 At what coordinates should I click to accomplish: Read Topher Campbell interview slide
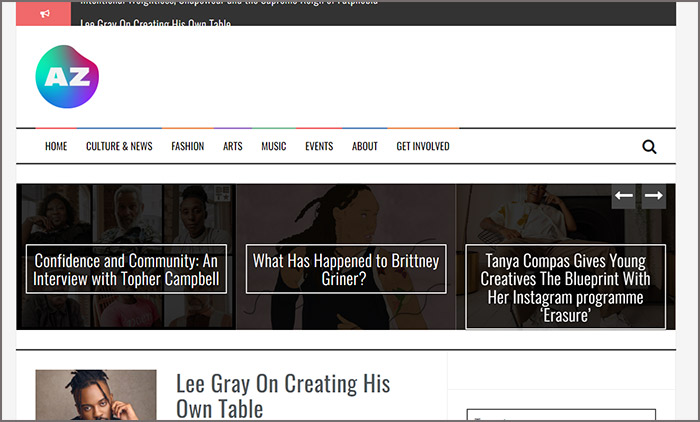point(126,269)
